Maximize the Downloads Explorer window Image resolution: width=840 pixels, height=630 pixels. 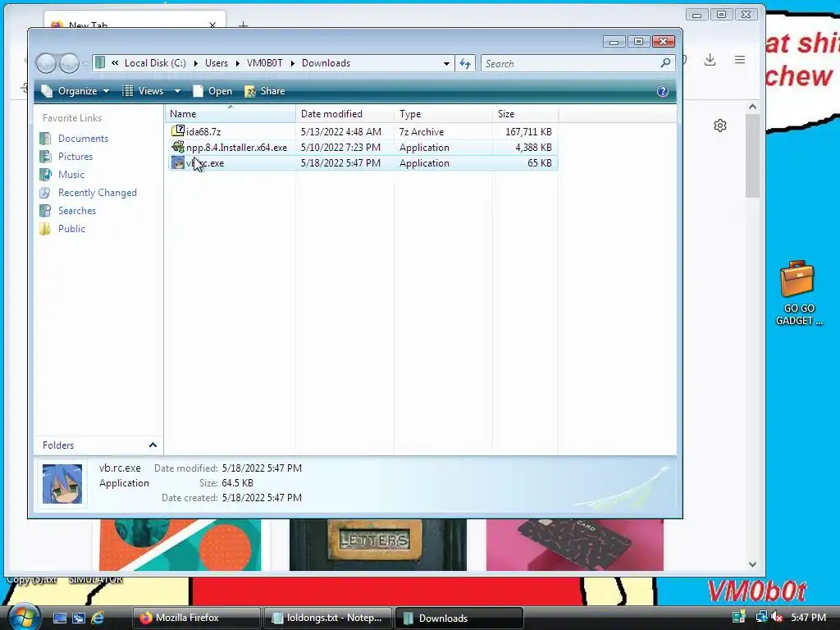point(638,42)
